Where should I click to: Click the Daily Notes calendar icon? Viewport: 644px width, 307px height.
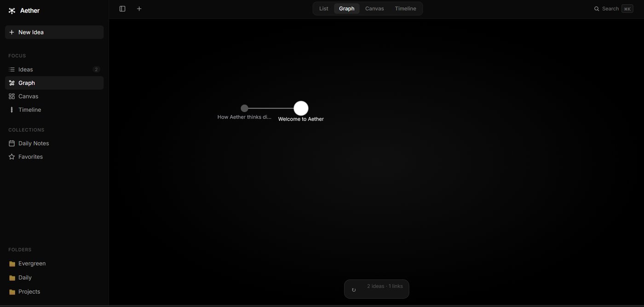tap(12, 144)
